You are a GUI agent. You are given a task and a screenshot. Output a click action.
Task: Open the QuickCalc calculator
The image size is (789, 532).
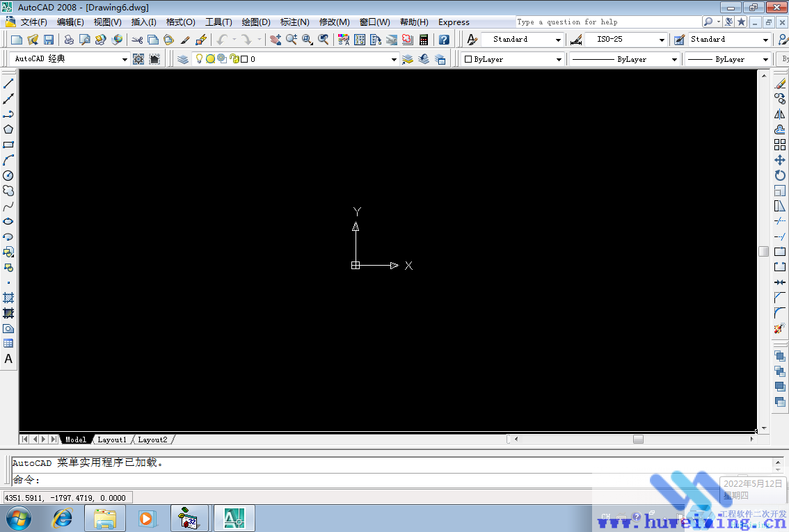pyautogui.click(x=424, y=40)
